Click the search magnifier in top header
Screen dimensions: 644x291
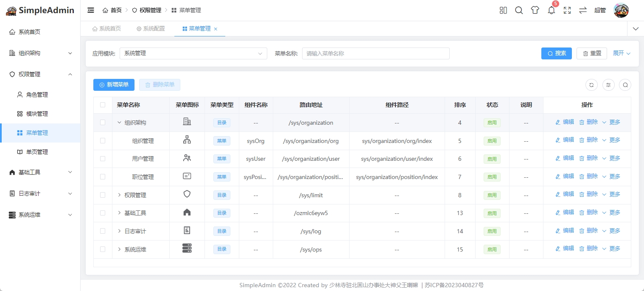tap(519, 10)
